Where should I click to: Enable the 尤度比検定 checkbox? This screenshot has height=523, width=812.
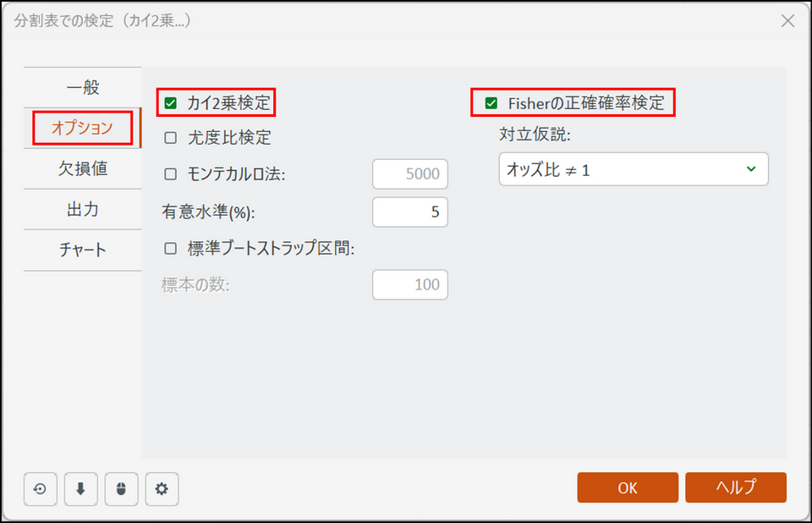click(x=171, y=137)
